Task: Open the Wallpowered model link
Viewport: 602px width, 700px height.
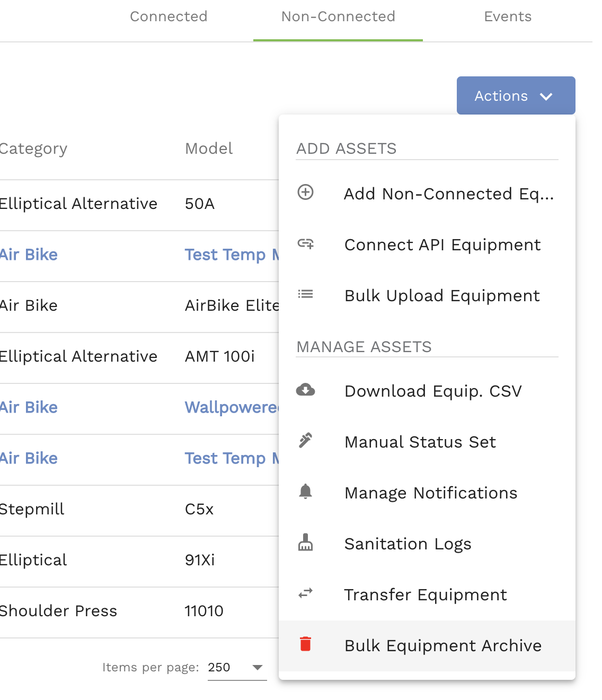Action: 232,407
